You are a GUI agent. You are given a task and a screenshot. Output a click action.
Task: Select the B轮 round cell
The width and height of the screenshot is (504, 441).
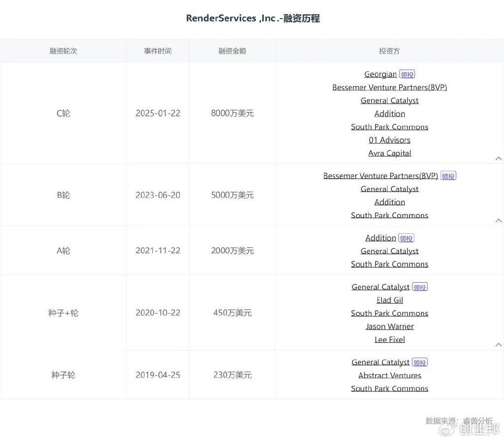(x=63, y=195)
